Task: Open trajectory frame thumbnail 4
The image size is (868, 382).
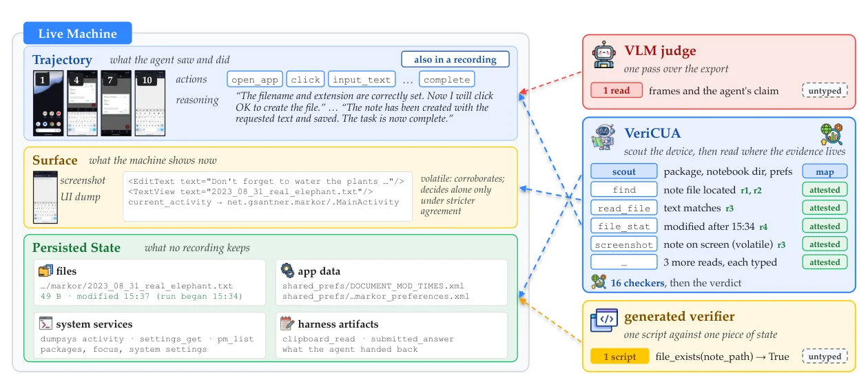Action: click(x=82, y=103)
